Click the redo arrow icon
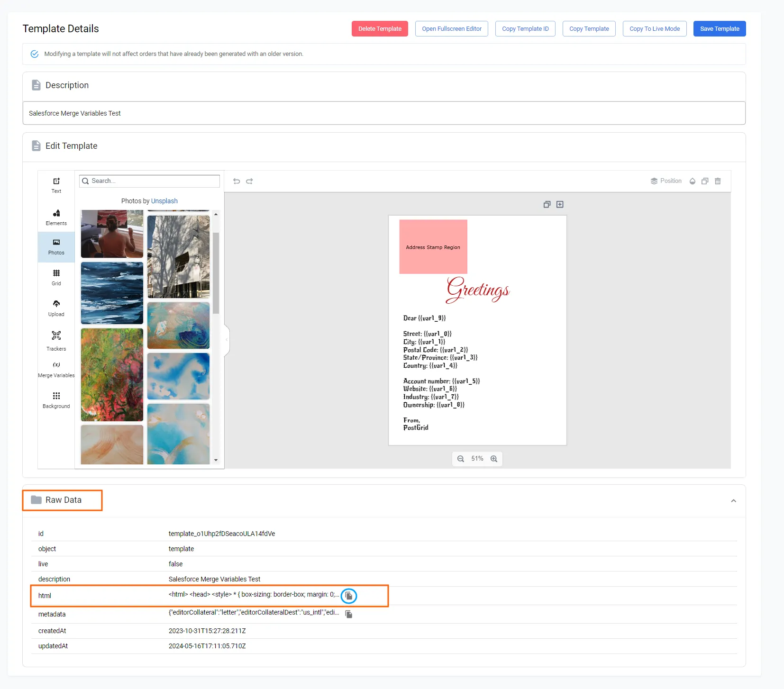This screenshot has width=784, height=689. 249,181
